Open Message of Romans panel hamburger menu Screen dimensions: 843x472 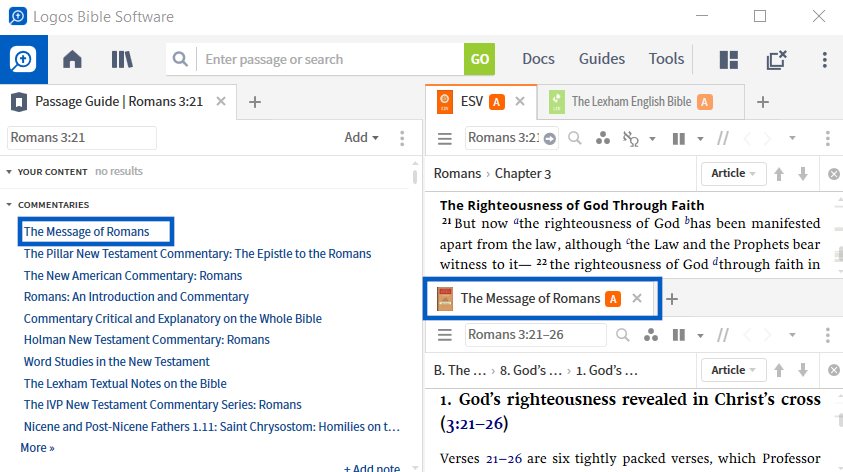[x=445, y=335]
